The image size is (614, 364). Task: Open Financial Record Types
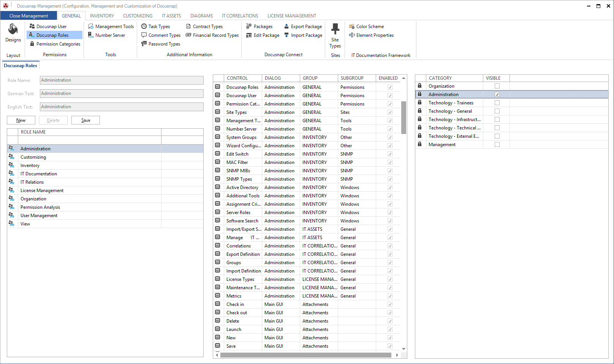point(212,35)
